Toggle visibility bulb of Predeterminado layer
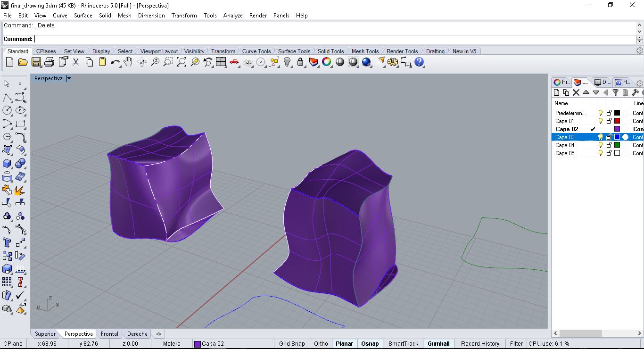 [601, 113]
